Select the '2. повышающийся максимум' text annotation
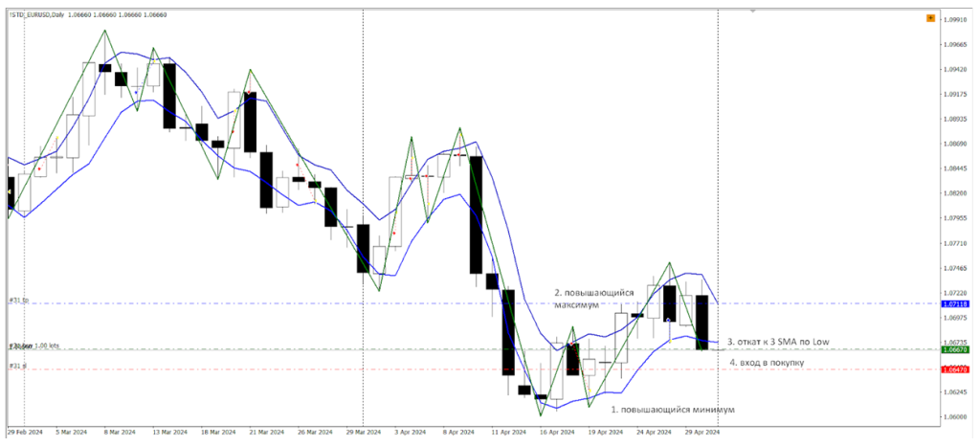Screen dimensions: 980x447 (590, 298)
